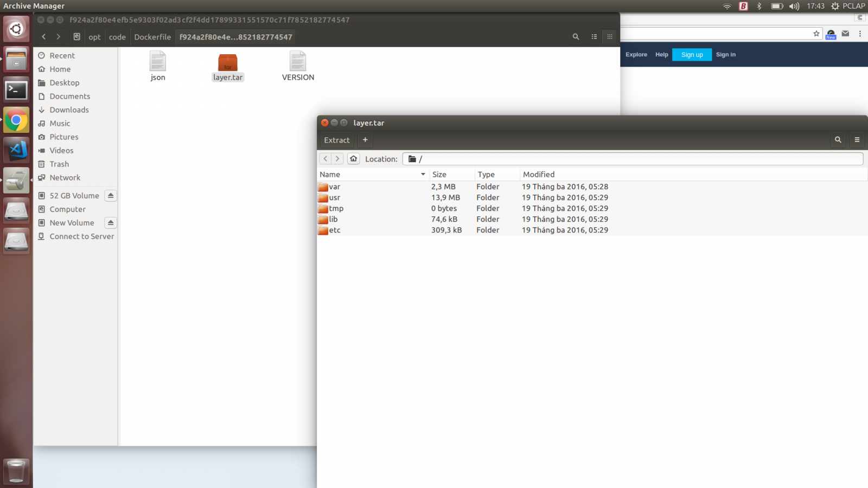This screenshot has width=868, height=488.
Task: Open the Archive Manager hamburger menu
Action: pos(857,140)
